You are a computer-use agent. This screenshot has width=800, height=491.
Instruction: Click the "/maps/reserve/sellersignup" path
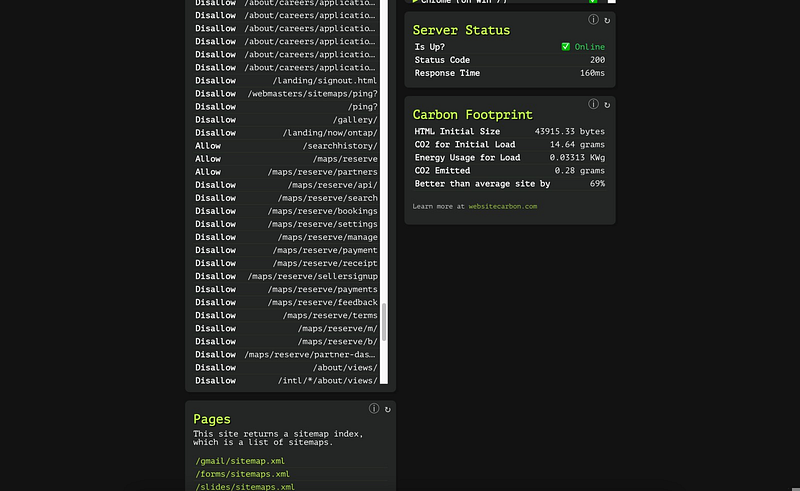click(x=313, y=276)
